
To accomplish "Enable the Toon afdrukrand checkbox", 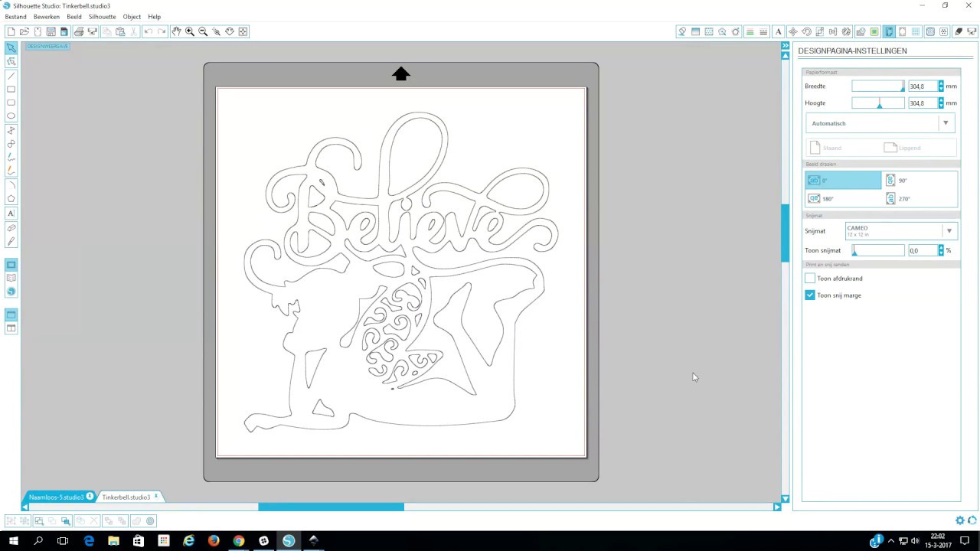I will [x=810, y=279].
